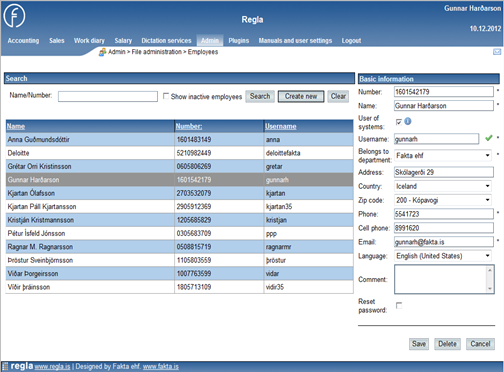Open the Zip code dropdown

pyautogui.click(x=443, y=200)
